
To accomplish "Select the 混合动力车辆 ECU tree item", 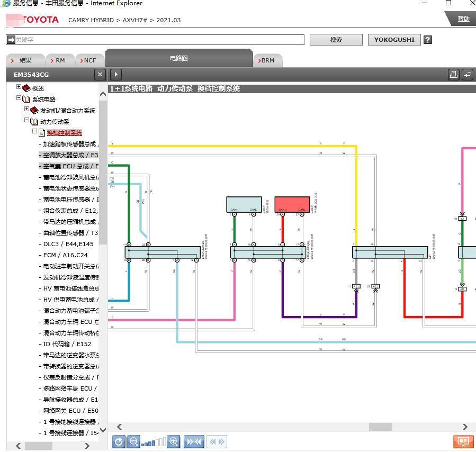I will 69,322.
